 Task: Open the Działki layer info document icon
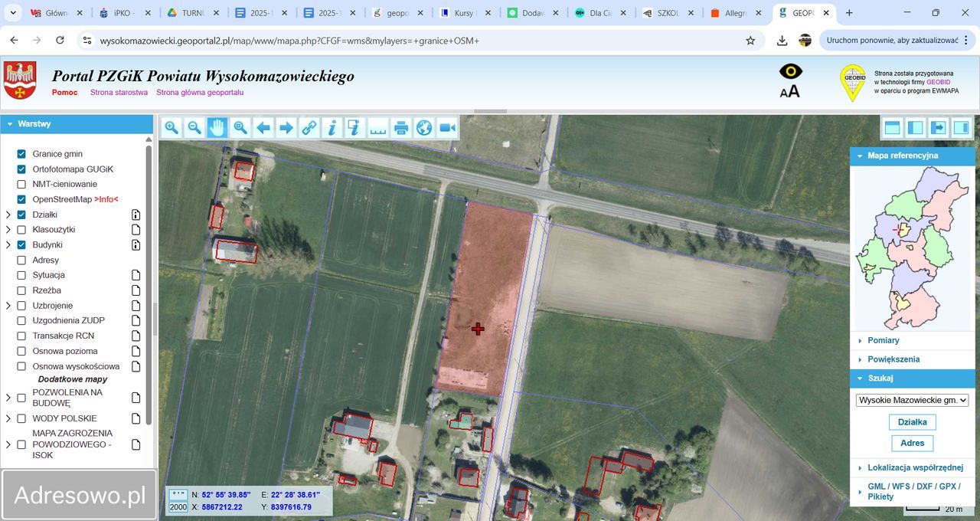point(136,215)
